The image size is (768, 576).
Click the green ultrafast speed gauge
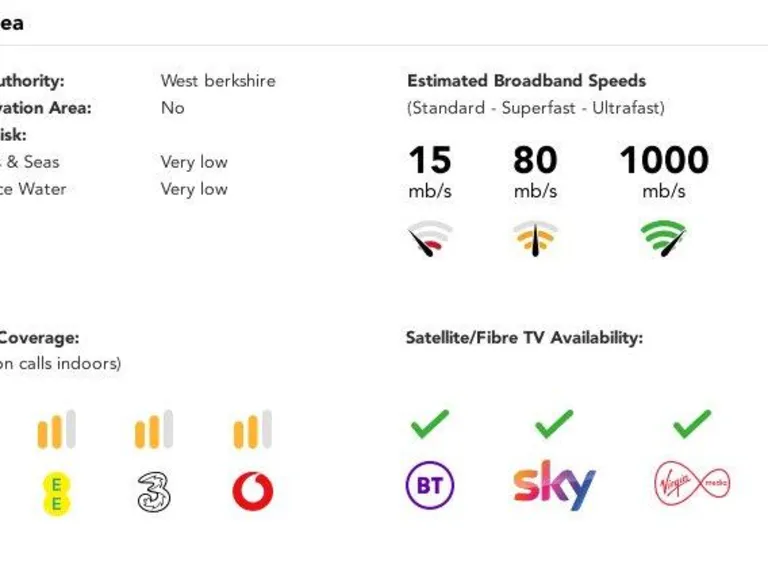[664, 239]
